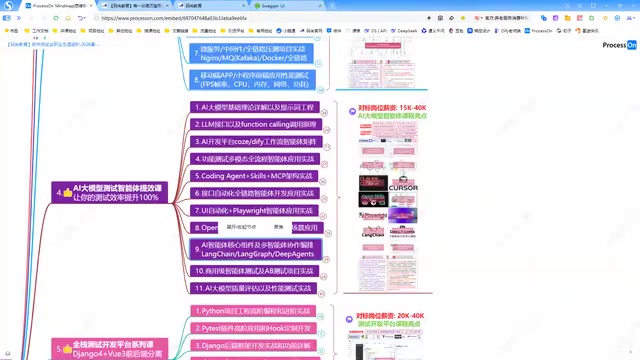640x360 pixels.
Task: Open the Playwright logo thumbnail image
Action: tap(373, 216)
